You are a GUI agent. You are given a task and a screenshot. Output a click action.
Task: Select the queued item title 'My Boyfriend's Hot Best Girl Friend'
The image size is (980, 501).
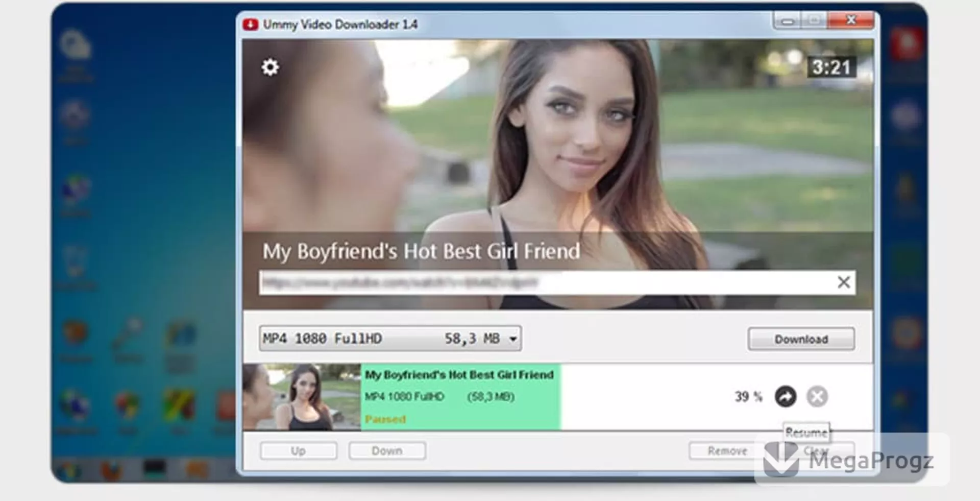point(459,375)
